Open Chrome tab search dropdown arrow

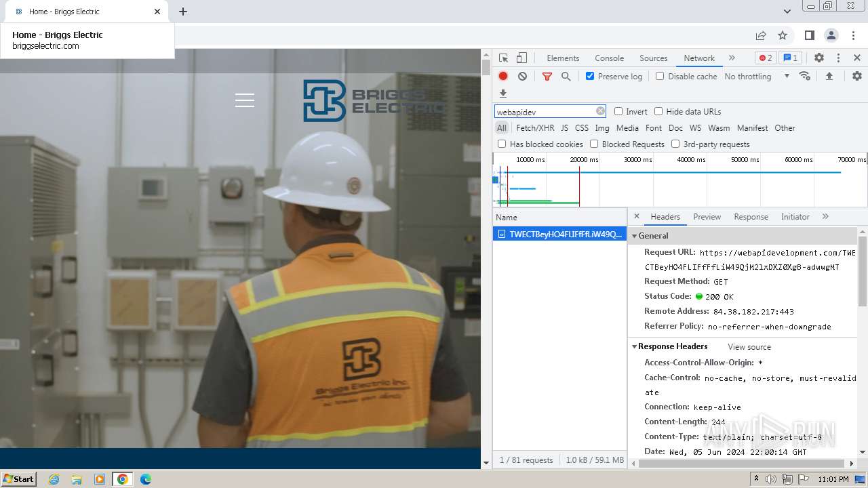tap(787, 12)
